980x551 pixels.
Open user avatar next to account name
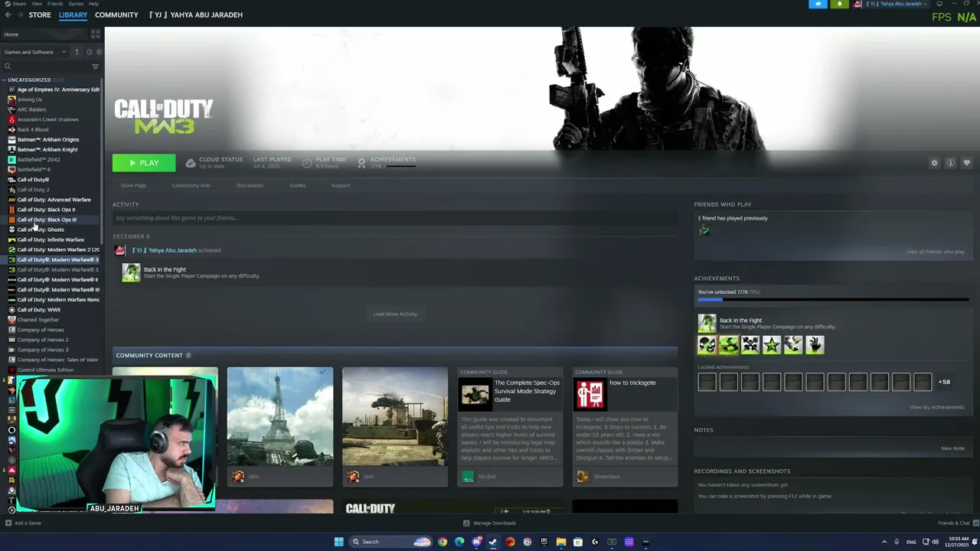pos(858,4)
